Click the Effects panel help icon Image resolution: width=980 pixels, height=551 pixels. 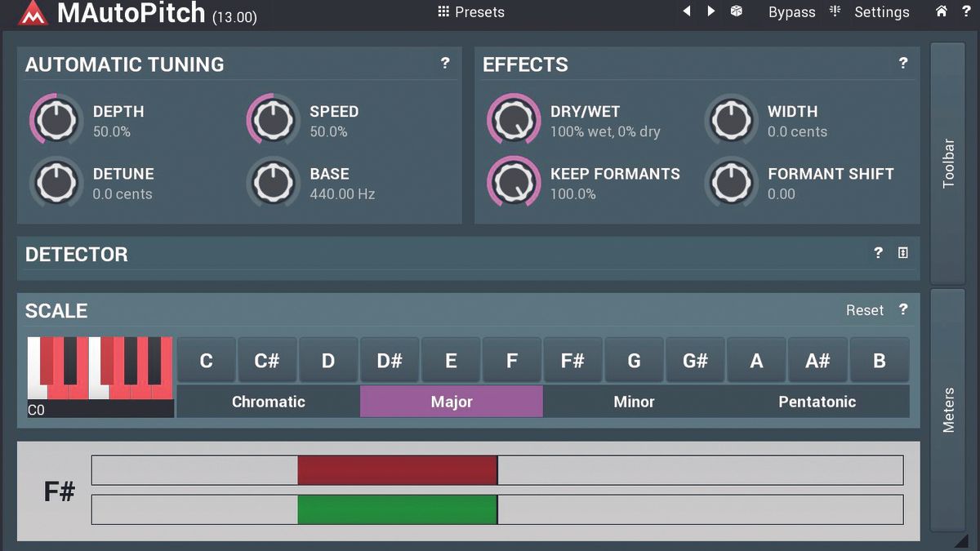tap(902, 64)
